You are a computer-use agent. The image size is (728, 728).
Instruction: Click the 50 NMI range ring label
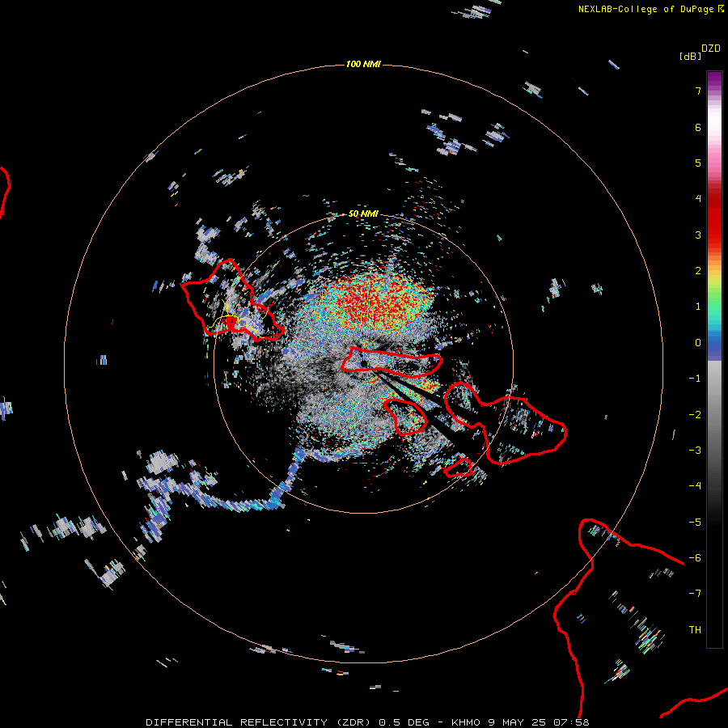[x=363, y=214]
